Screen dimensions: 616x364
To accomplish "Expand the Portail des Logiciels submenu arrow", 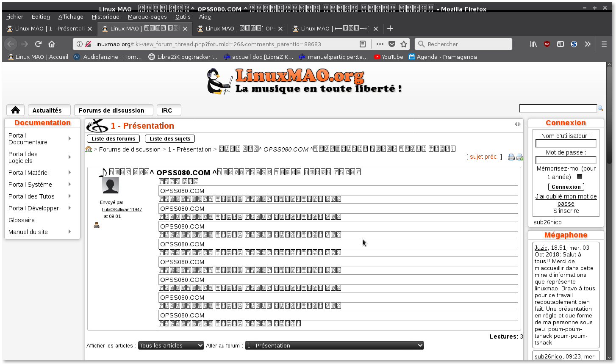I will (x=69, y=157).
